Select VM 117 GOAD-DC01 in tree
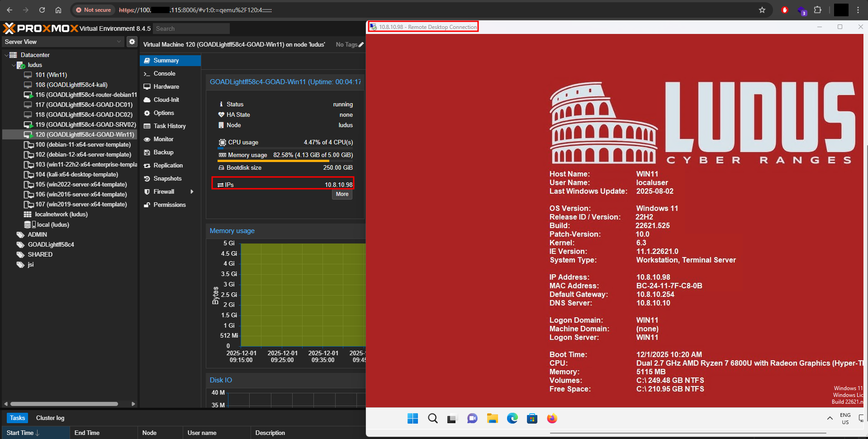The height and width of the screenshot is (439, 868). pos(84,105)
